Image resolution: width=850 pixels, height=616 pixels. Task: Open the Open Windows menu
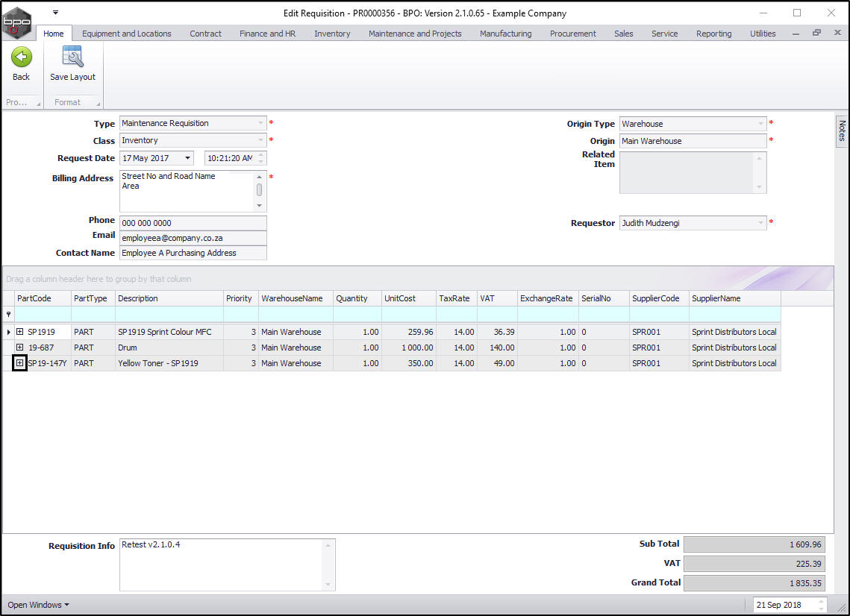pyautogui.click(x=38, y=605)
